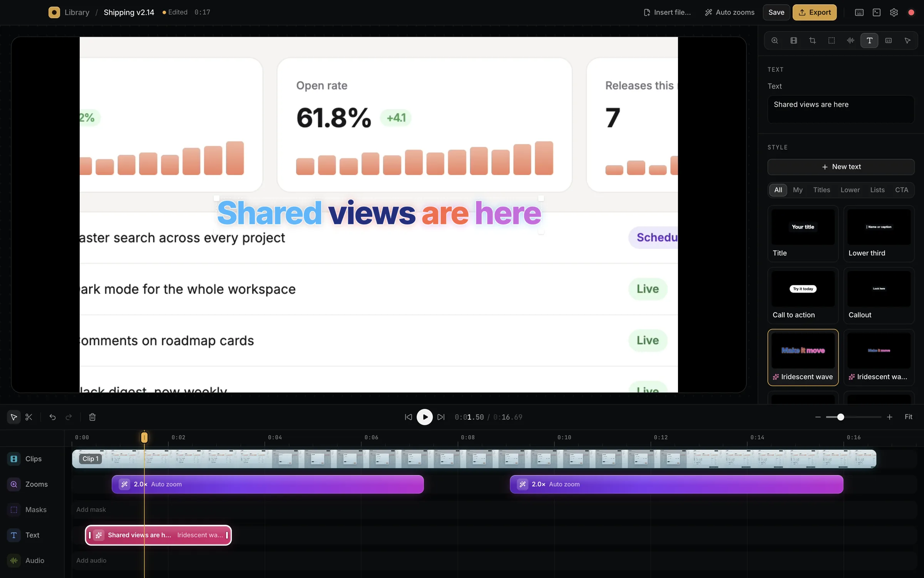
Task: Click the app logo beside Library
Action: 54,12
